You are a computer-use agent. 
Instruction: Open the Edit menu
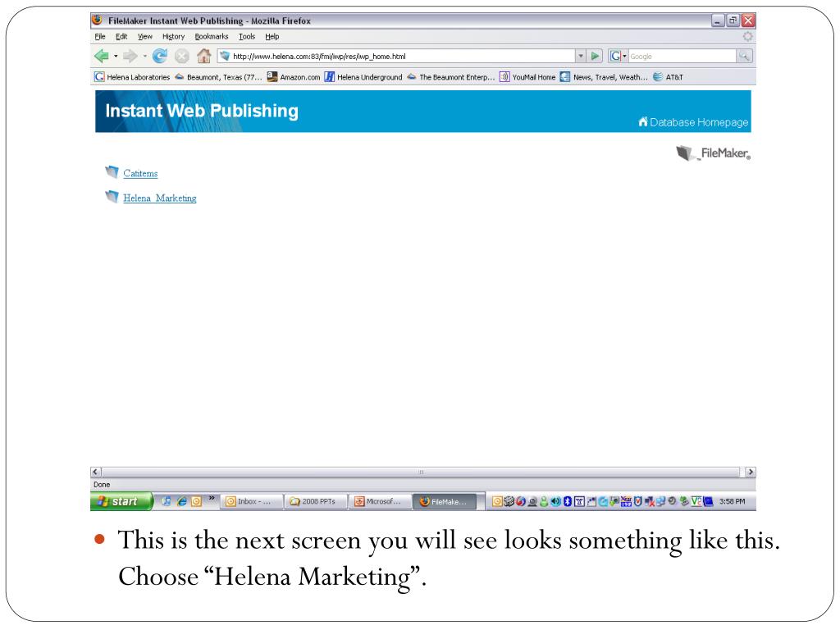click(x=121, y=36)
